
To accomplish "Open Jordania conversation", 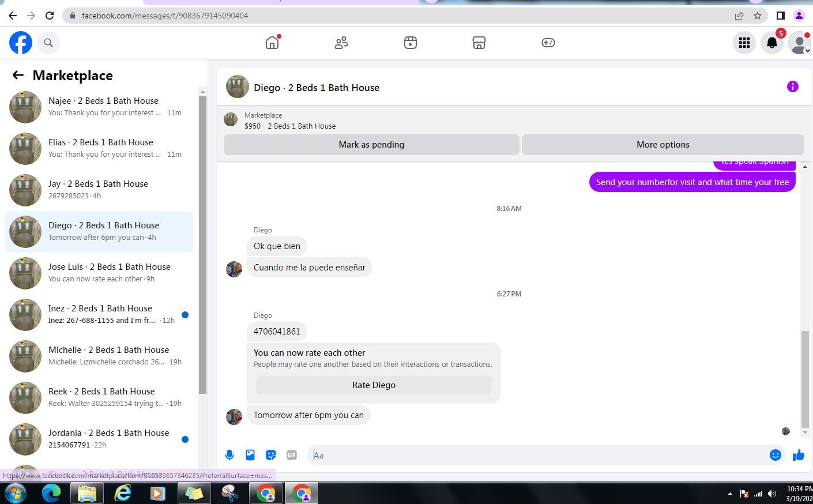I will [x=99, y=439].
